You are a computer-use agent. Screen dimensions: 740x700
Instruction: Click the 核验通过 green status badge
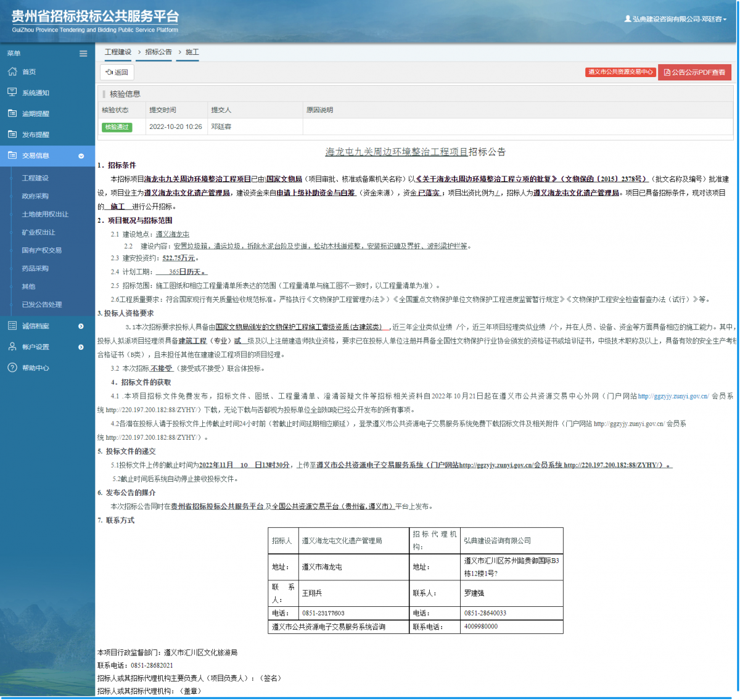click(x=117, y=127)
